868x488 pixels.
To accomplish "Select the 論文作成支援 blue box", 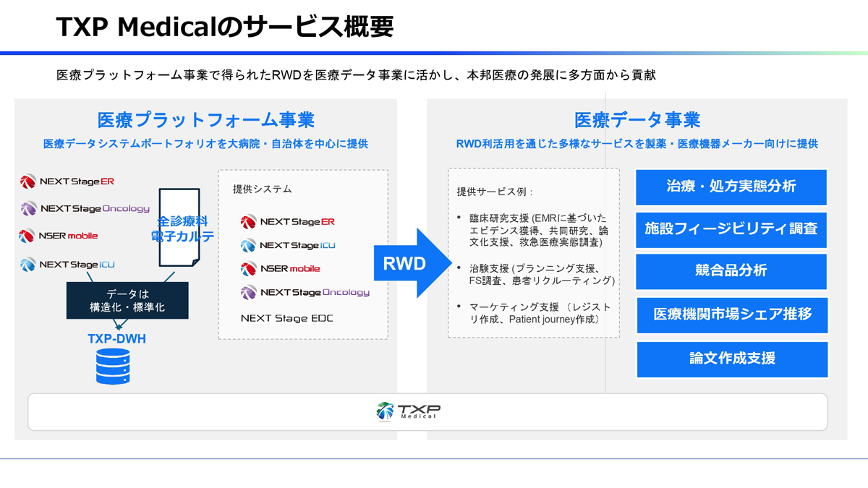I will (x=731, y=359).
